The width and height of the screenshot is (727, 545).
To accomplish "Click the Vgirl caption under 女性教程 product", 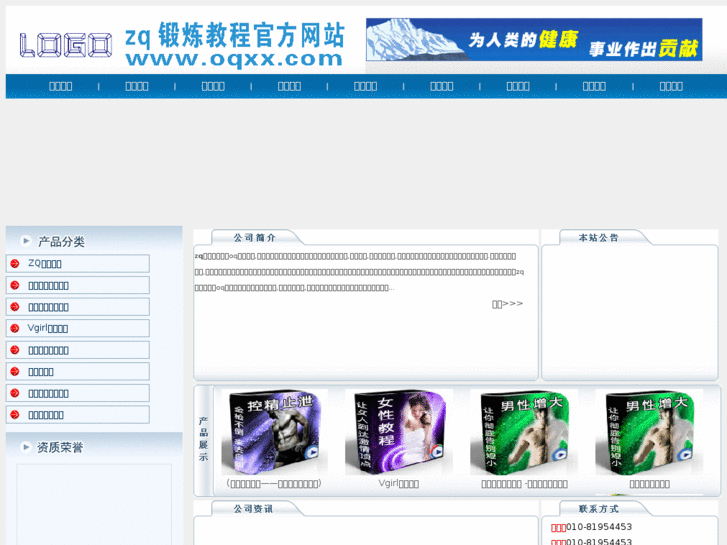I will (x=399, y=484).
